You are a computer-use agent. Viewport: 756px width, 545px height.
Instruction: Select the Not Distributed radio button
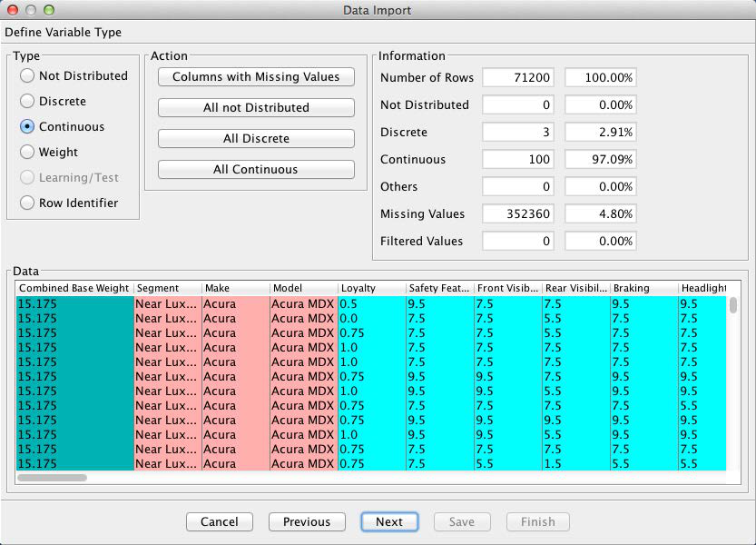pyautogui.click(x=27, y=76)
